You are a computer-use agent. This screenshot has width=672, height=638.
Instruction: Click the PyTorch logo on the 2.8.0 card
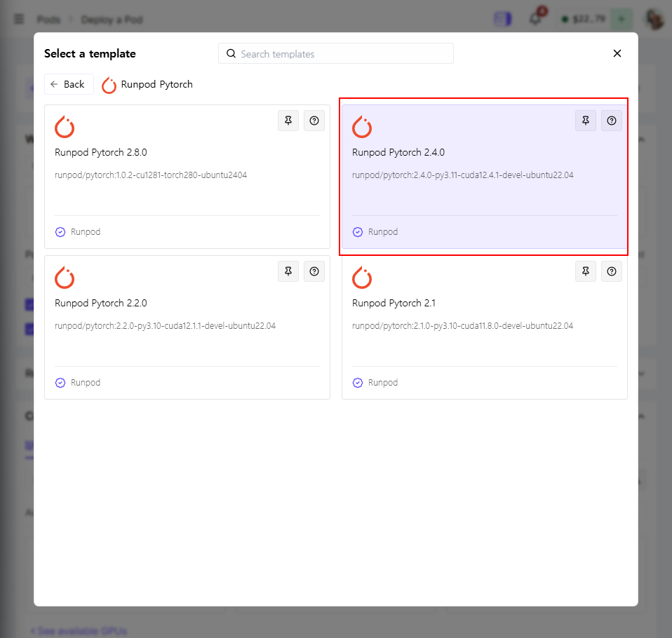coord(65,127)
